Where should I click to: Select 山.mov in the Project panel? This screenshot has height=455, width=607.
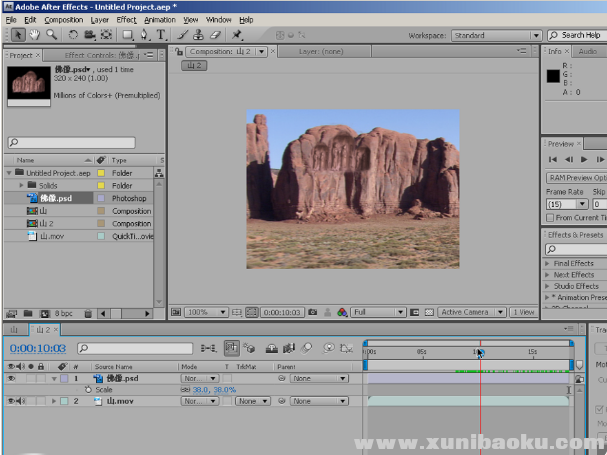50,237
